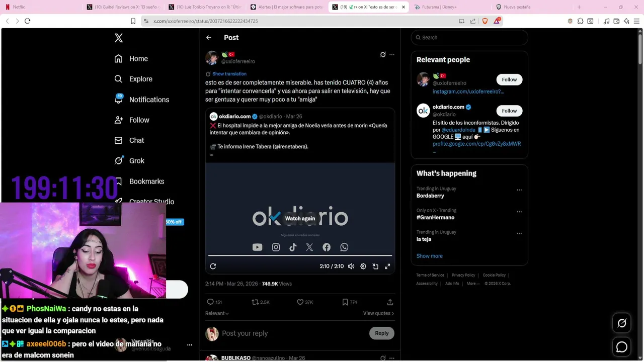Screen dimensions: 644x362
Task: Open floating Grok button
Action: click(x=622, y=323)
